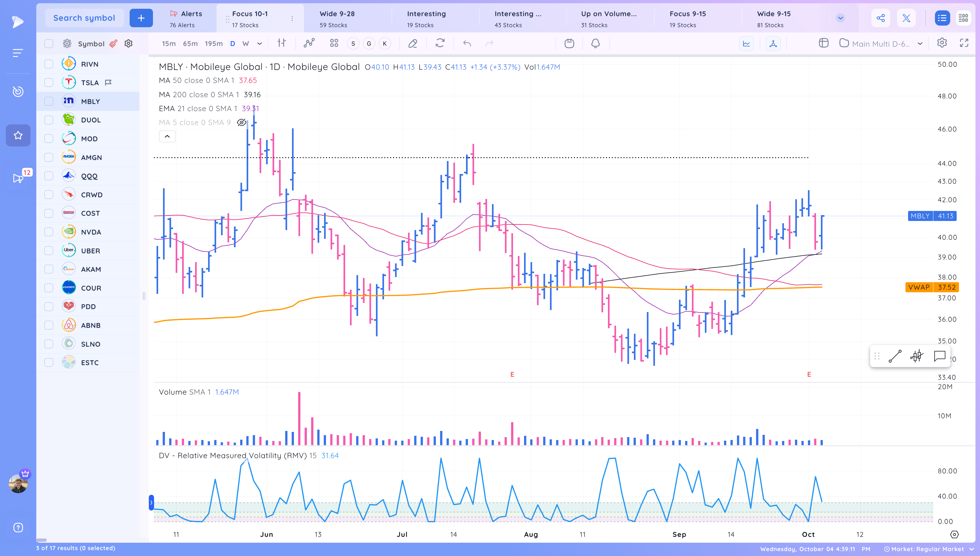Image resolution: width=980 pixels, height=556 pixels.
Task: Enter fullscreen chart mode icon
Action: tap(964, 43)
